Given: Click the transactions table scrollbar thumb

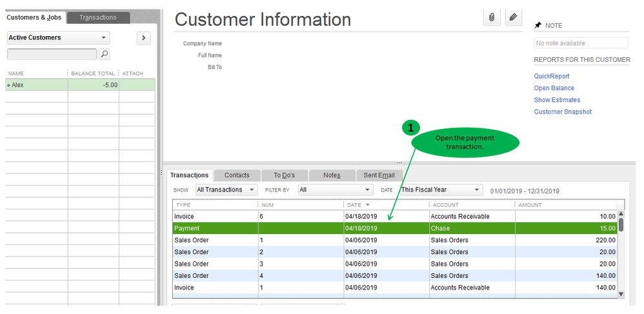Looking at the screenshot, I should 621,224.
